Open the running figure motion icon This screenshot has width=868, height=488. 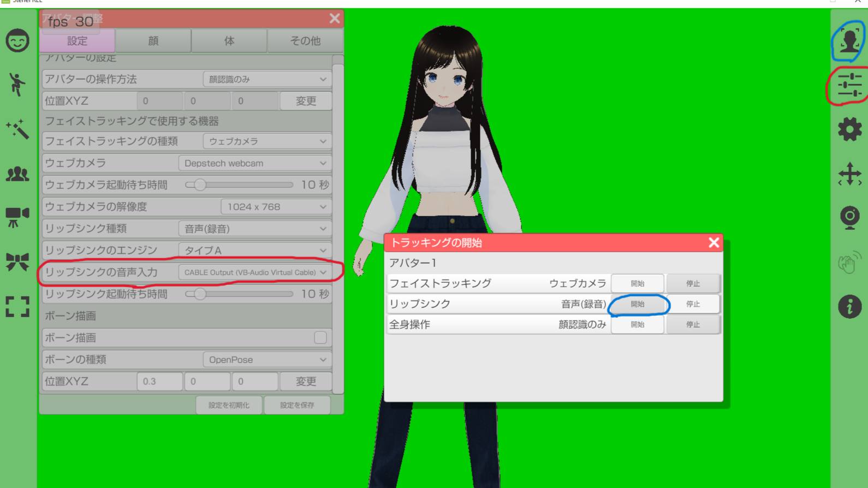(17, 85)
